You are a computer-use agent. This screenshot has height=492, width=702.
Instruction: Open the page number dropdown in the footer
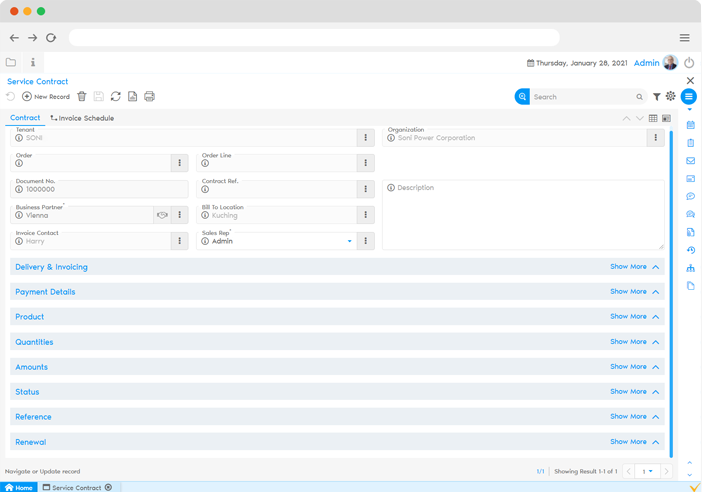click(x=648, y=471)
